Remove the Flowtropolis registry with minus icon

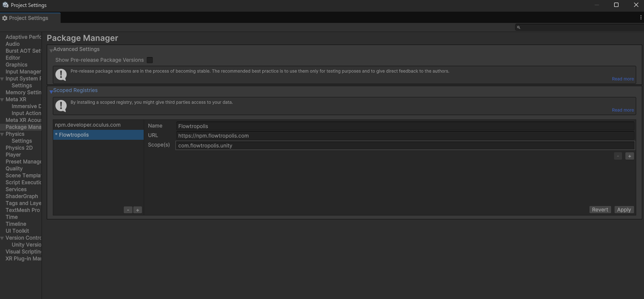[x=128, y=209]
